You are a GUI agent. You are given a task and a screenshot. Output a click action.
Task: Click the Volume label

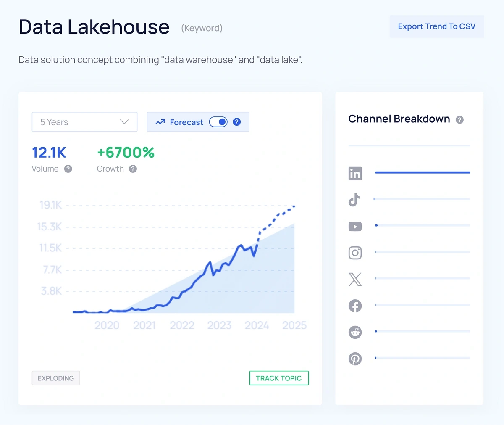point(45,169)
